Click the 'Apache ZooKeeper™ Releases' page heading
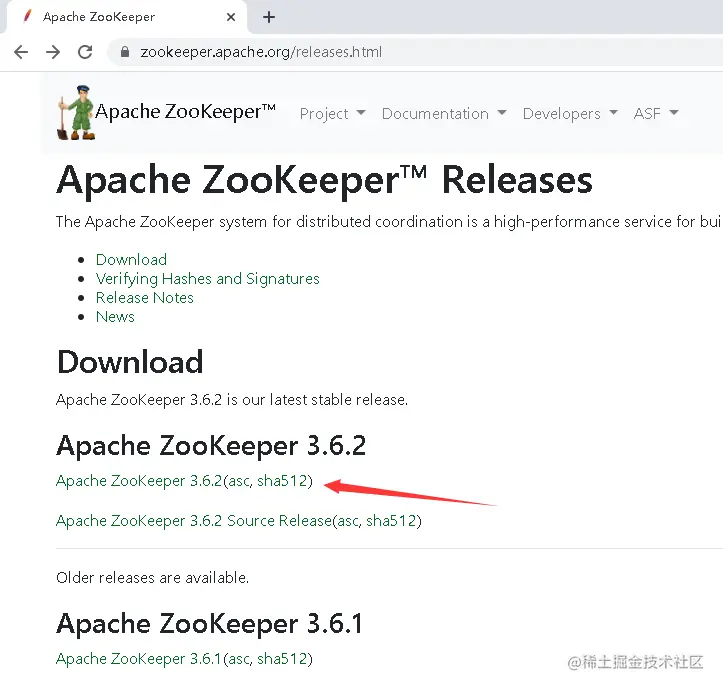The image size is (723, 690). point(325,180)
